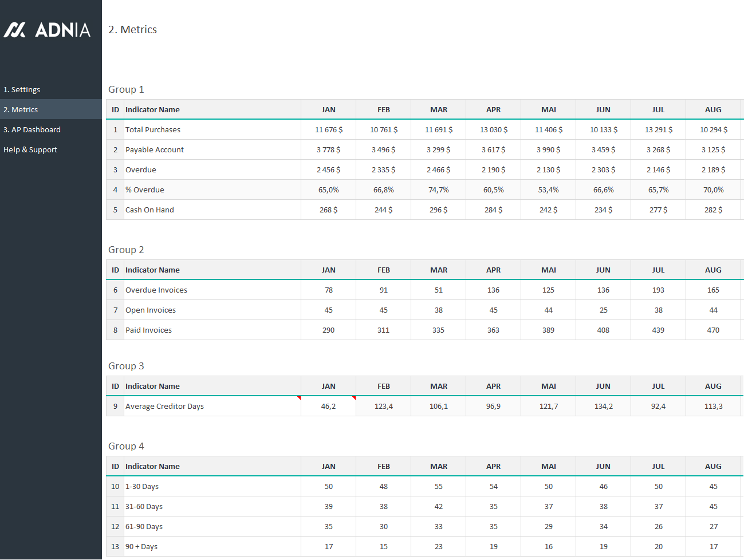Viewport: 744px width, 560px height.
Task: Open Help & Support link
Action: pyautogui.click(x=30, y=150)
